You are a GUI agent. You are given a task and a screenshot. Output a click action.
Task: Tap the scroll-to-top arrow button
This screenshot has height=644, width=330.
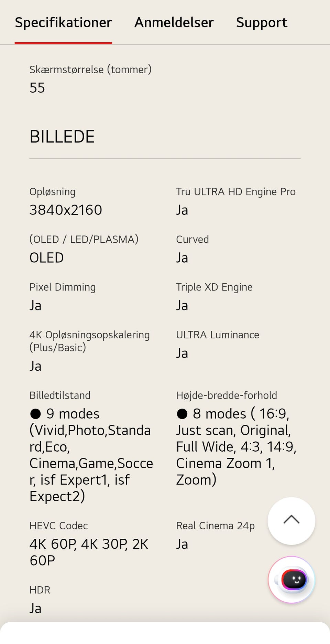(291, 520)
